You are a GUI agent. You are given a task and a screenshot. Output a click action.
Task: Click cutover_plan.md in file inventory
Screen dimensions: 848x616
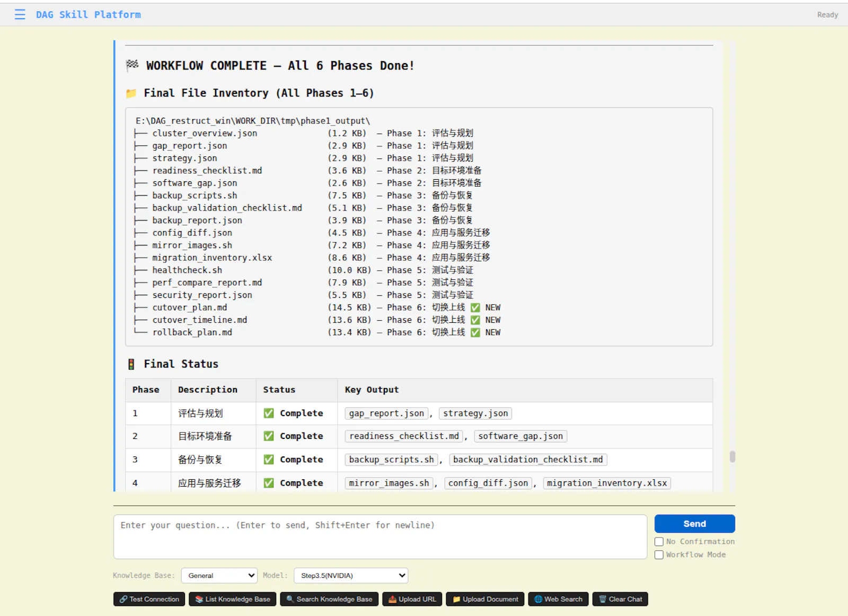190,308
